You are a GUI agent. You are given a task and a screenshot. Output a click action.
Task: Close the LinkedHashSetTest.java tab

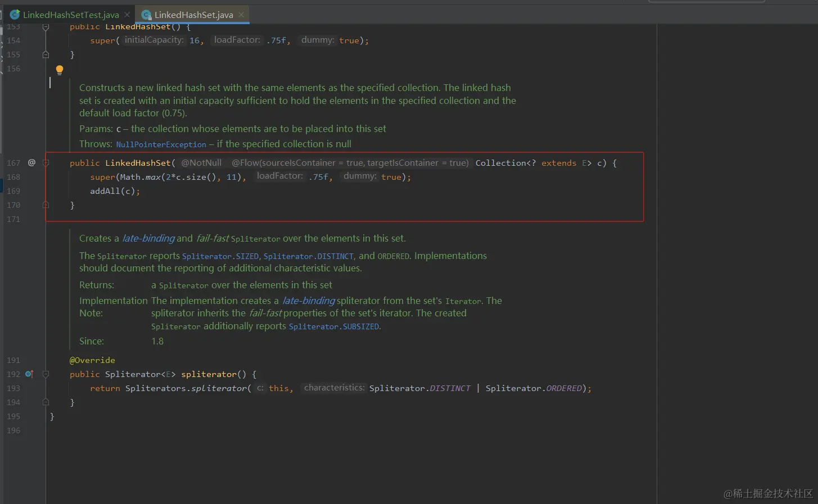[127, 15]
